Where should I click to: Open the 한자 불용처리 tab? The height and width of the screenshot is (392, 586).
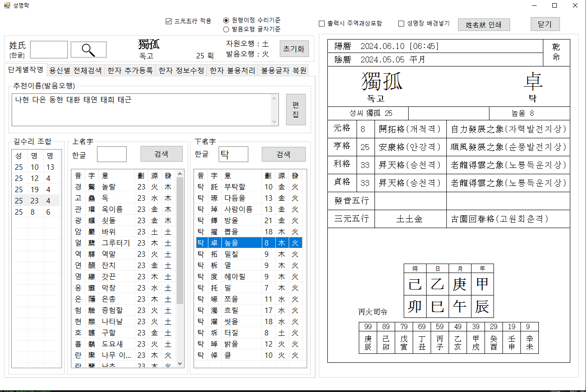point(233,70)
